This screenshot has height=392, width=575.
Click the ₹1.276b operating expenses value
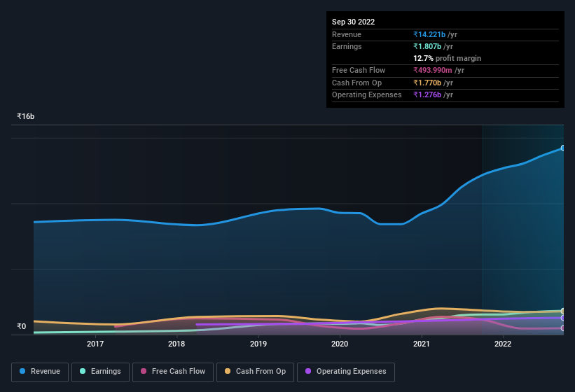pos(427,94)
